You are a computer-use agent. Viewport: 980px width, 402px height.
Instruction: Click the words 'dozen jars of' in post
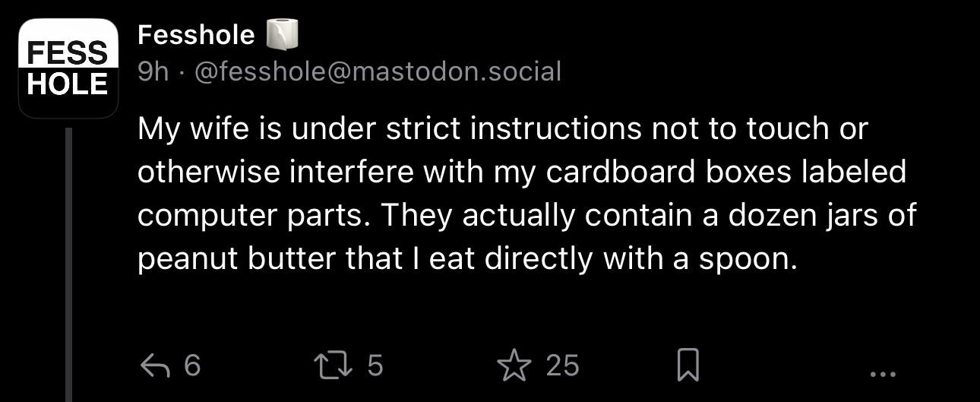click(x=820, y=216)
